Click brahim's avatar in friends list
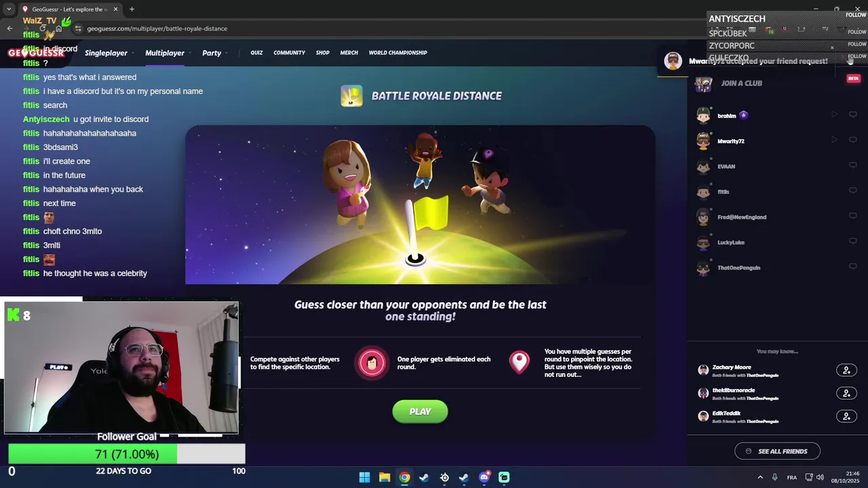 pyautogui.click(x=704, y=115)
